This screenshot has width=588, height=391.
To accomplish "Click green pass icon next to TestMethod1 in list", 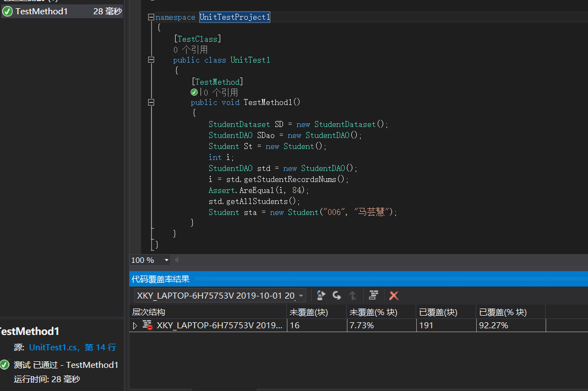I will (x=8, y=12).
